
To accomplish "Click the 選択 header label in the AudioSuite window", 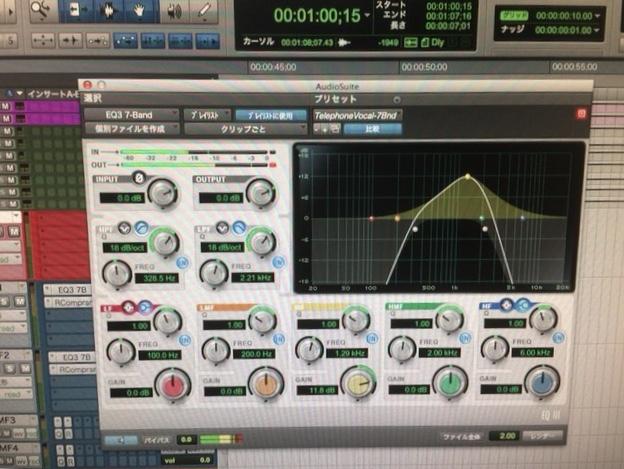I will 93,98.
